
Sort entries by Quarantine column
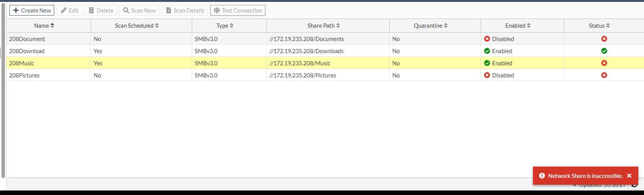point(431,25)
